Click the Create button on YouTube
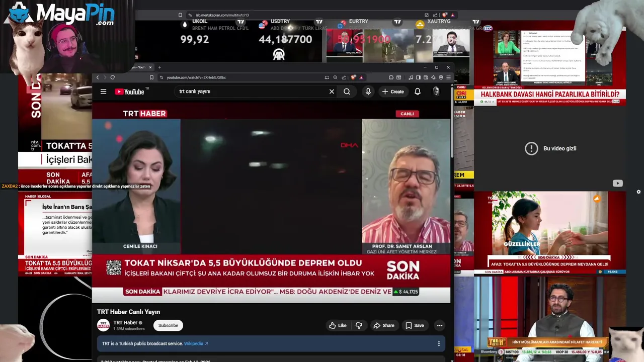This screenshot has height=362, width=644. [393, 92]
